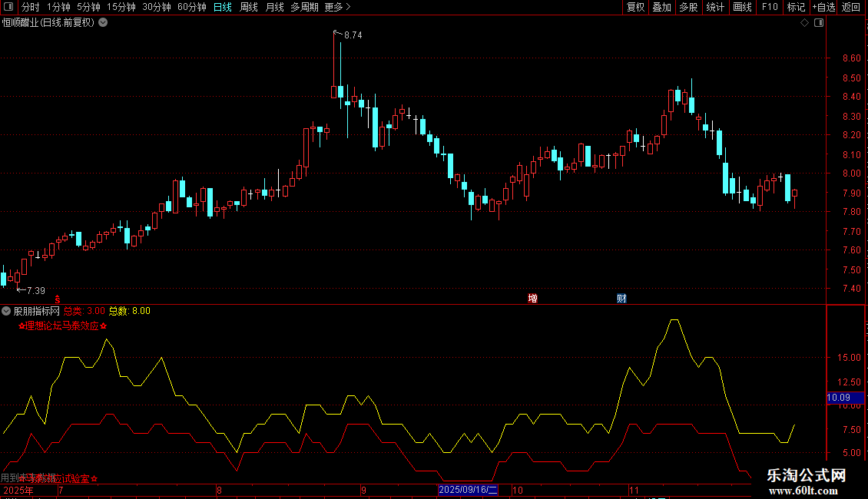The height and width of the screenshot is (499, 868).
Task: Click the 2025年 year label on axis
Action: click(x=18, y=490)
